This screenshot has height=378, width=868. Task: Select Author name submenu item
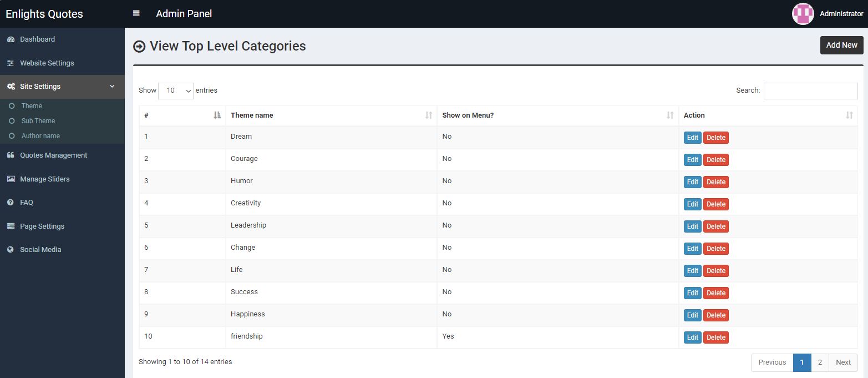click(x=62, y=136)
